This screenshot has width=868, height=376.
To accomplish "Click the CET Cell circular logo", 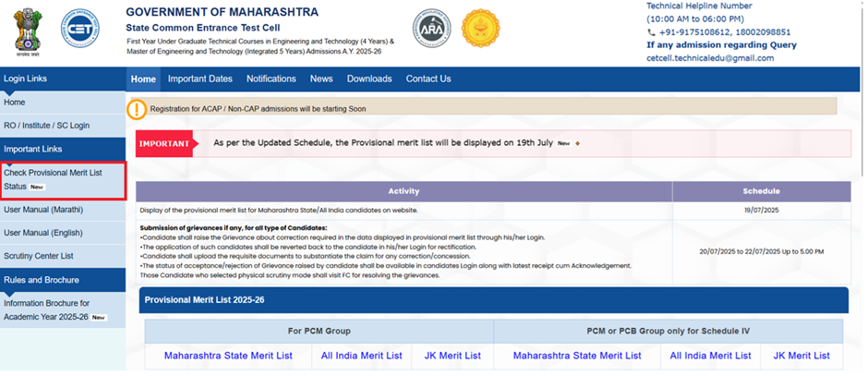I will [79, 30].
